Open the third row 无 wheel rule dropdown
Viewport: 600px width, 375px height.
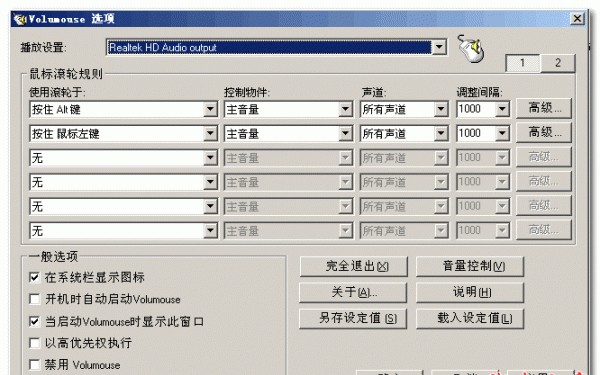click(210, 158)
